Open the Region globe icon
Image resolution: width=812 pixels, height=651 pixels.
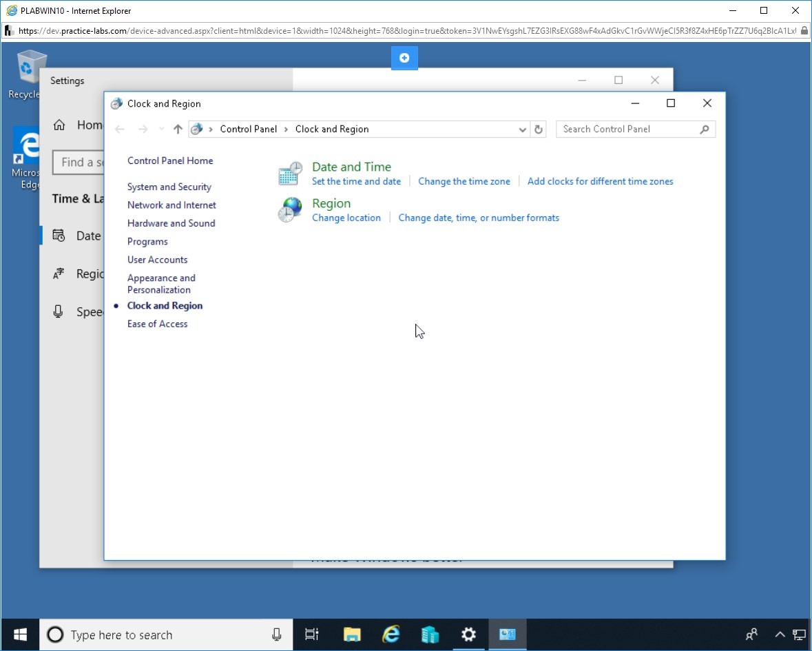point(290,209)
